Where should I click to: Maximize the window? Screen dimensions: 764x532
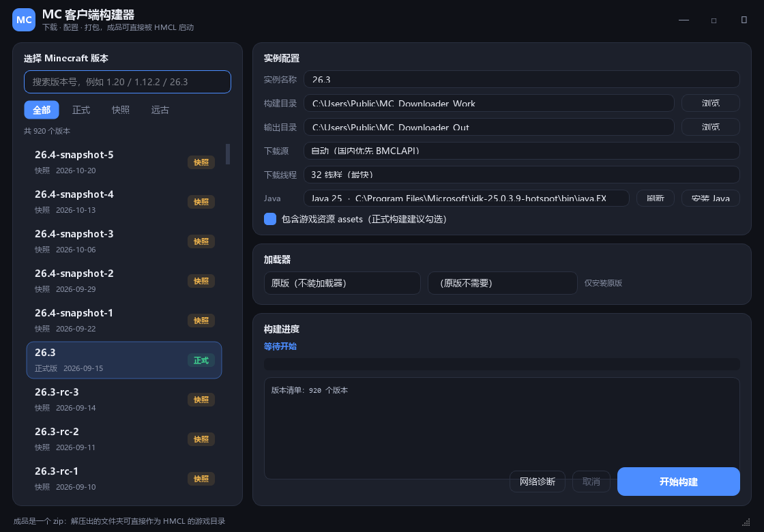click(x=714, y=20)
